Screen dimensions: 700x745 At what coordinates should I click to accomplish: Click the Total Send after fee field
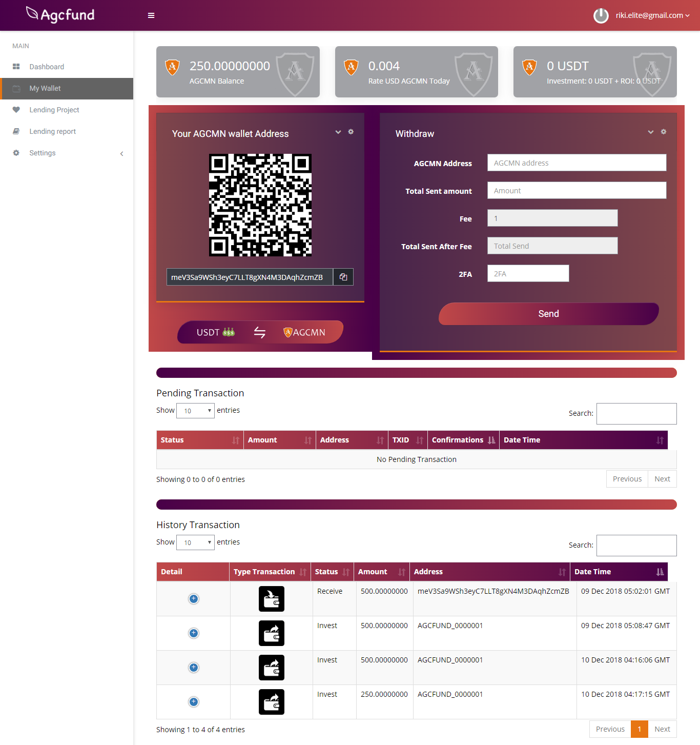(552, 246)
